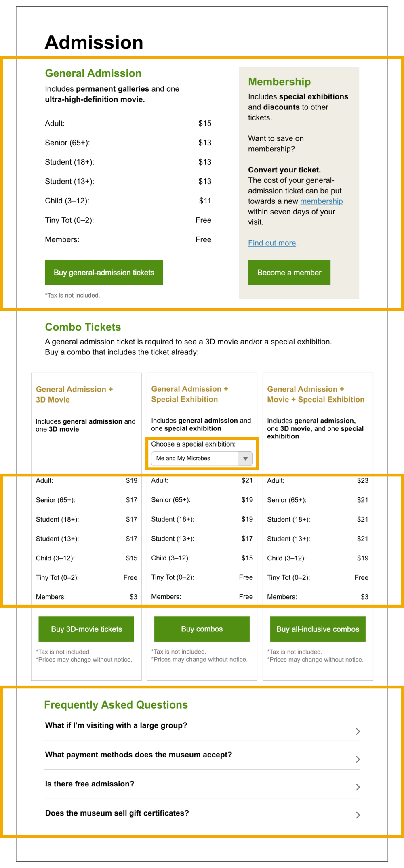The width and height of the screenshot is (404, 868).
Task: Click the Become a member button
Action: [289, 273]
